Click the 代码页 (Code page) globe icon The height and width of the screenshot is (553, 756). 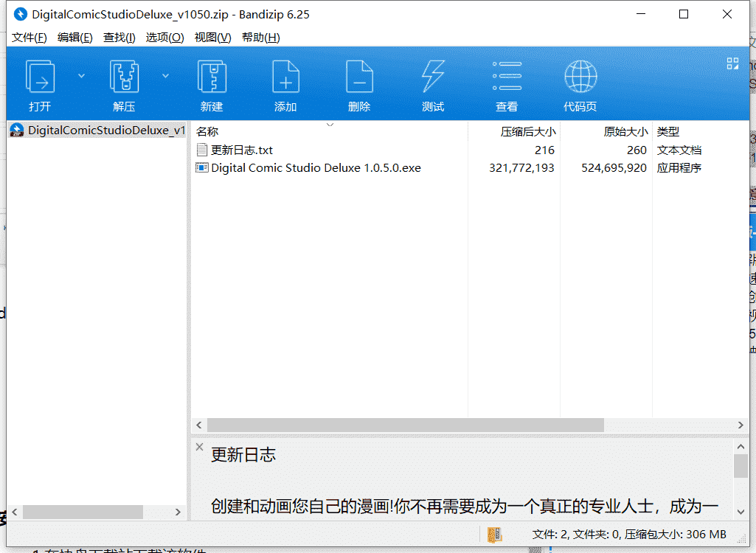pyautogui.click(x=580, y=85)
